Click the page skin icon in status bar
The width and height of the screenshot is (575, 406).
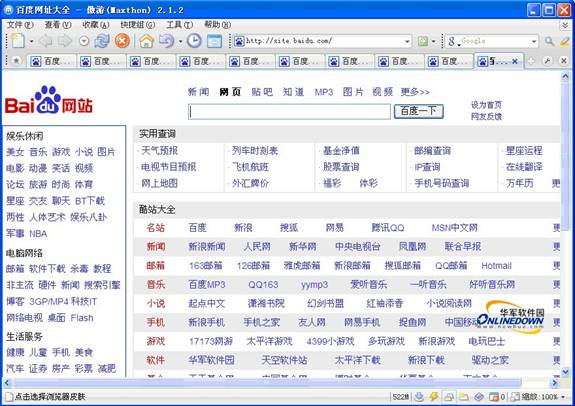point(515,396)
